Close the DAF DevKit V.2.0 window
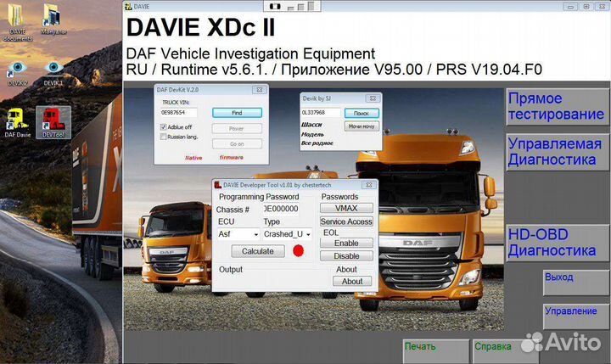611x364 pixels. (259, 90)
